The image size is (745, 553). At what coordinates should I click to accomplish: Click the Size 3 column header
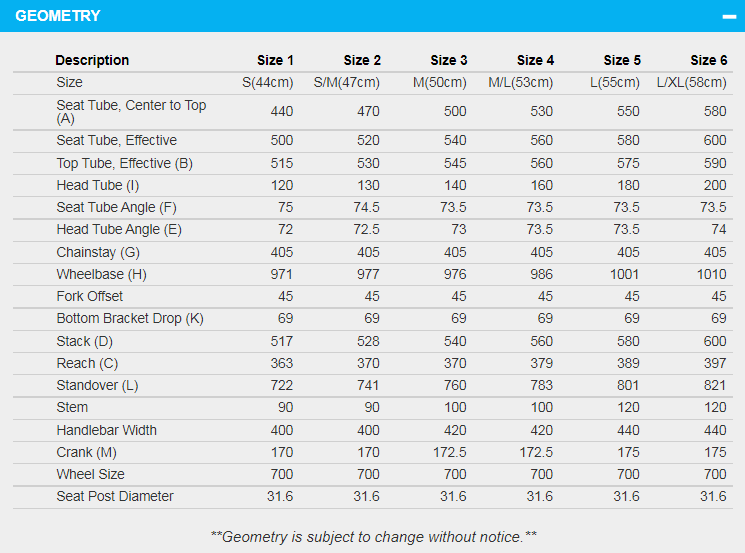tap(449, 60)
